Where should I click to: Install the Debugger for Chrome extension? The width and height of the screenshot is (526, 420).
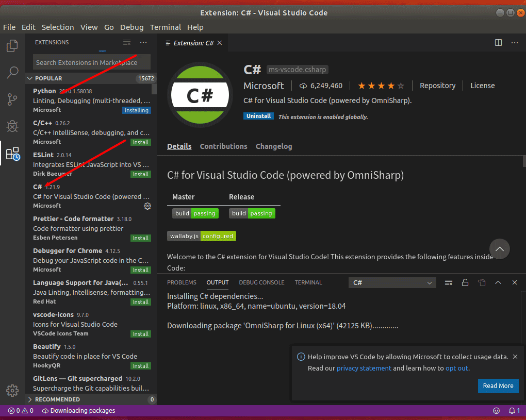pos(141,270)
